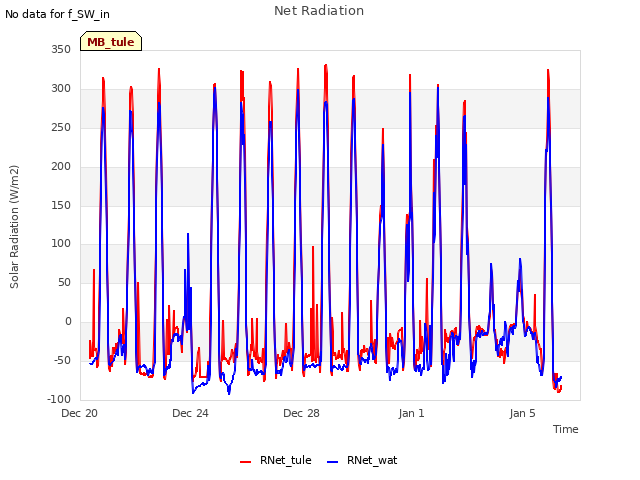Click the 350 y-axis tick label
This screenshot has width=640, height=480.
[61, 50]
